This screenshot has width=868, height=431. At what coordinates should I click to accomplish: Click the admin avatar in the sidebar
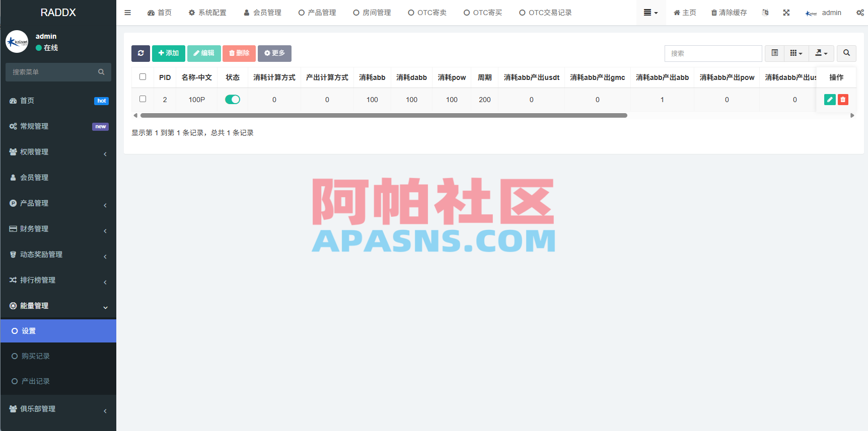tap(17, 42)
